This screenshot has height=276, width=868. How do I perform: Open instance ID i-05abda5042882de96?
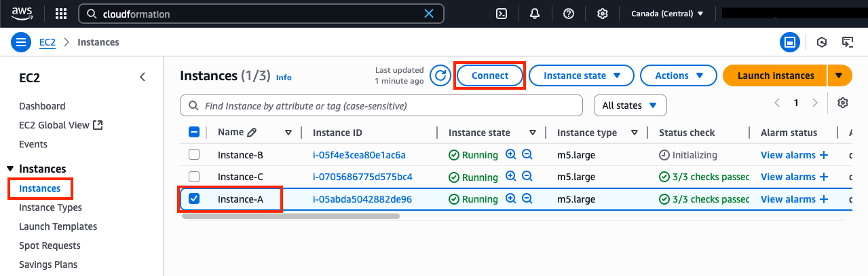click(362, 199)
